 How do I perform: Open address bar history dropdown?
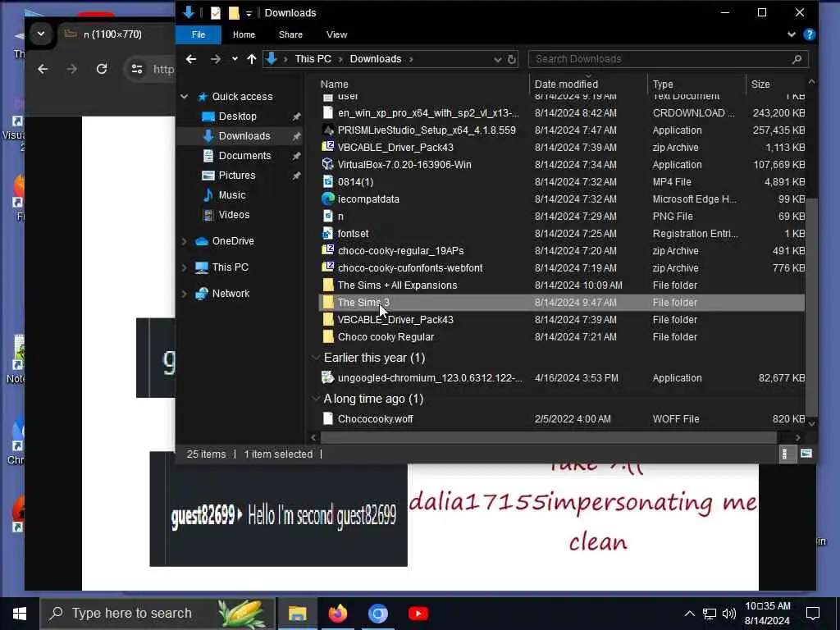497,59
